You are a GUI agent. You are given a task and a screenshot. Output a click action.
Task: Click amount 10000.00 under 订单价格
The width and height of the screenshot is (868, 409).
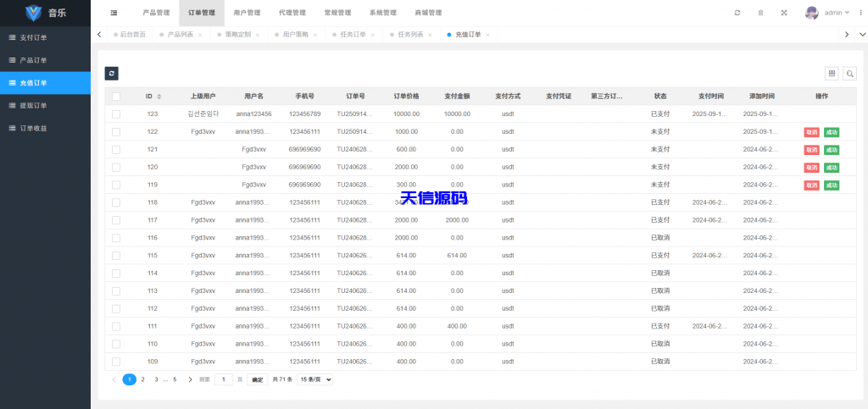406,113
